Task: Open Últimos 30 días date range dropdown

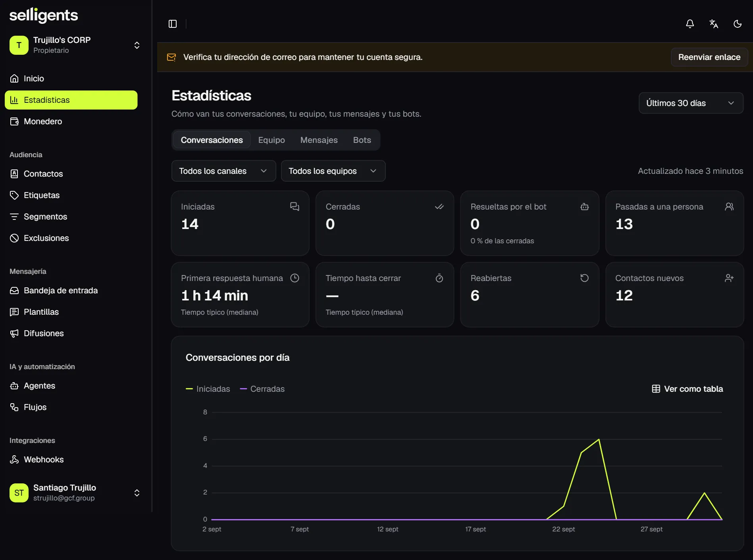Action: (691, 103)
